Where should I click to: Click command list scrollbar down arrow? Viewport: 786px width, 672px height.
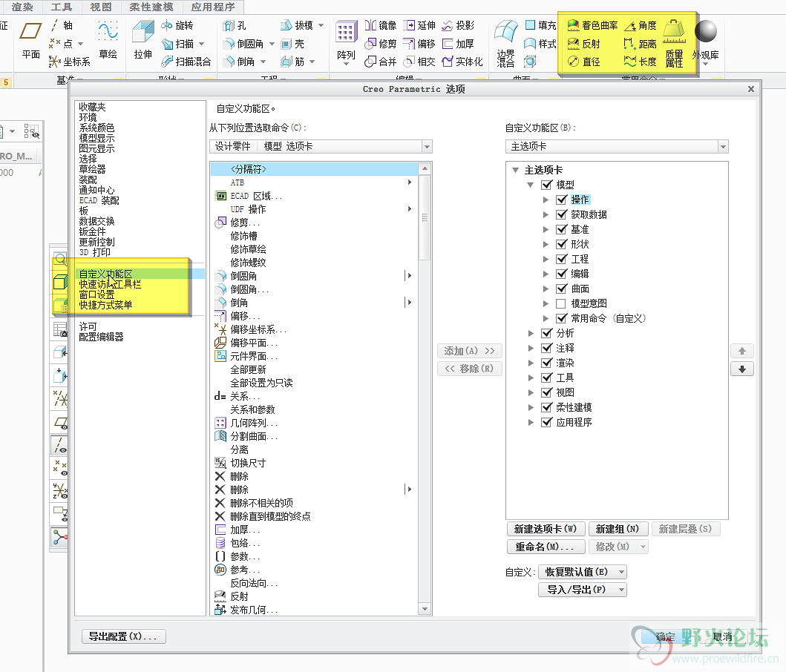[425, 610]
